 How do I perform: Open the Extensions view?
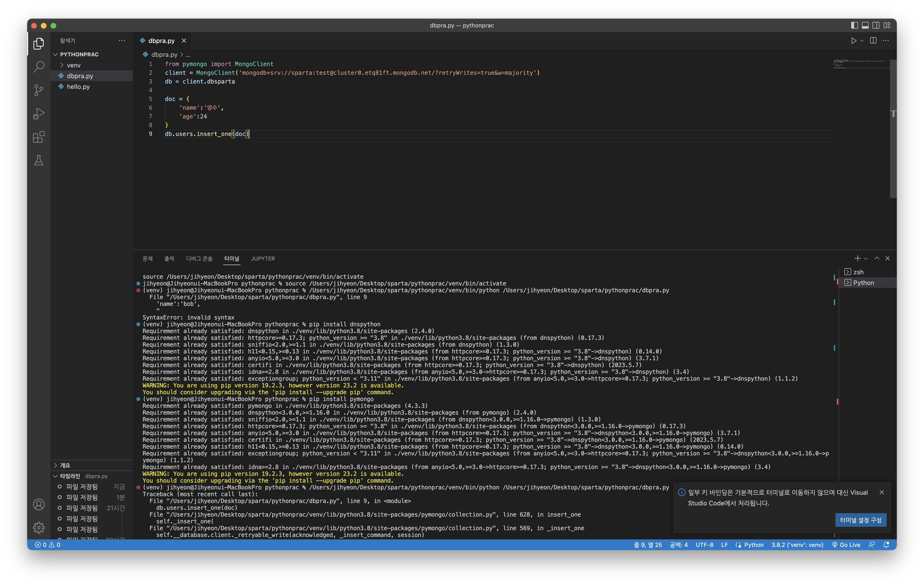tap(39, 137)
